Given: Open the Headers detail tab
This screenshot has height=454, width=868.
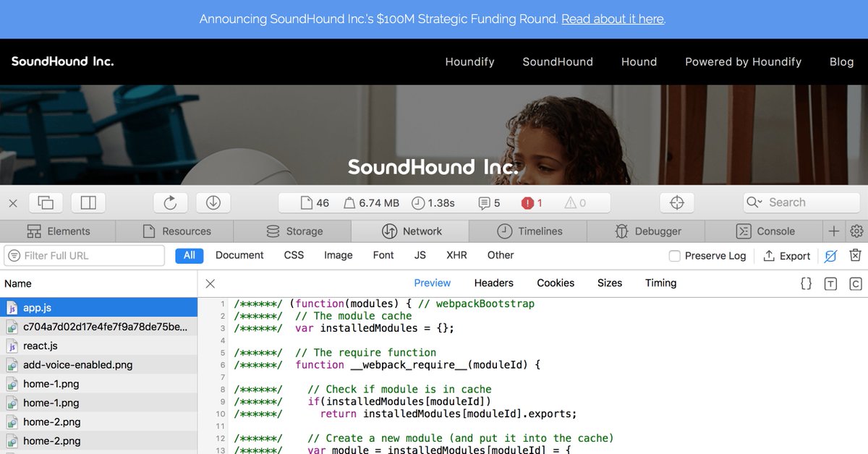Looking at the screenshot, I should pyautogui.click(x=494, y=283).
